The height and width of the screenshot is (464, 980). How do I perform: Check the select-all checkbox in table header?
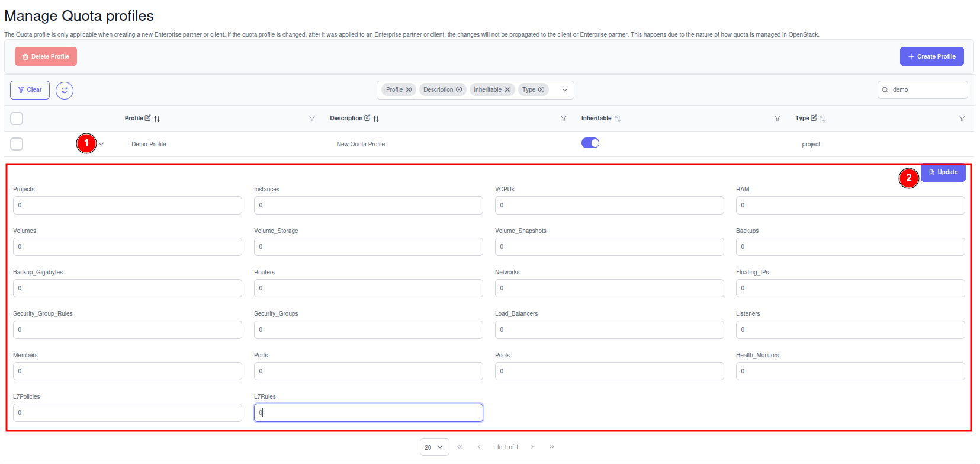17,119
